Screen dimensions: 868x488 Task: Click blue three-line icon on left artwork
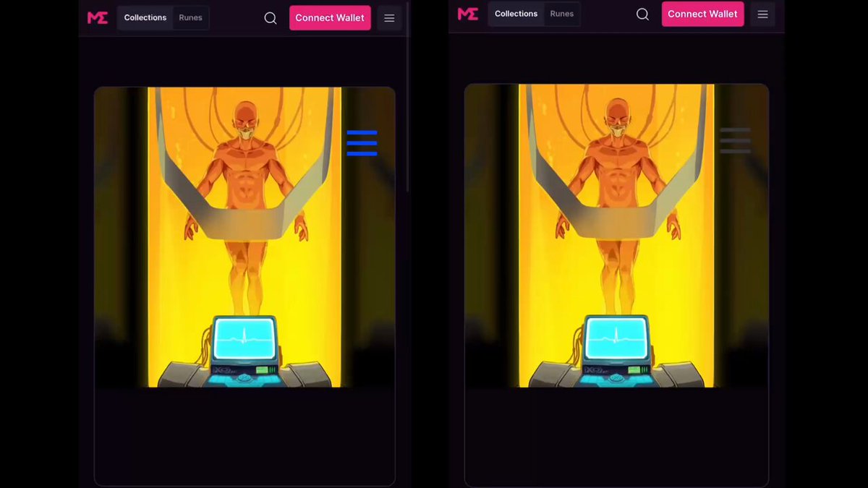pos(362,143)
